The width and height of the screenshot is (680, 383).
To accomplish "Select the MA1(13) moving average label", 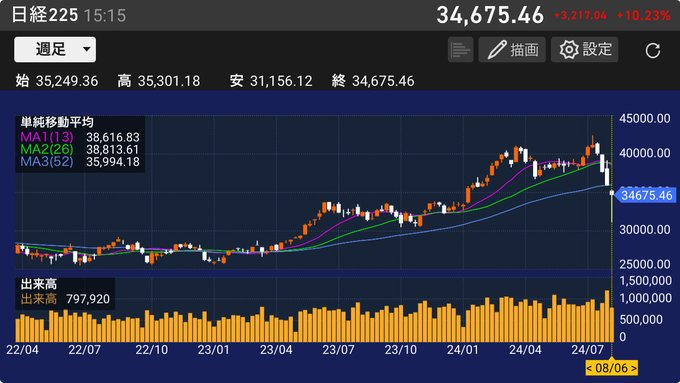I will click(47, 137).
